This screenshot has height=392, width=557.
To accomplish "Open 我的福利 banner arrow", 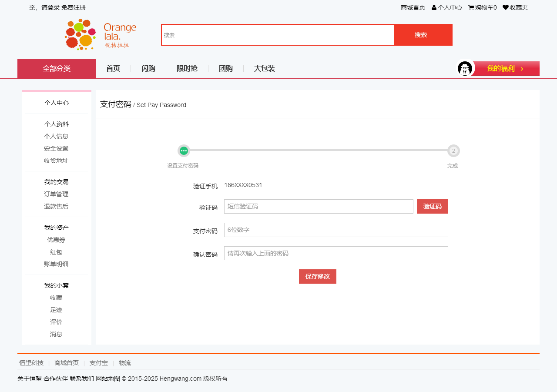I will pos(522,69).
